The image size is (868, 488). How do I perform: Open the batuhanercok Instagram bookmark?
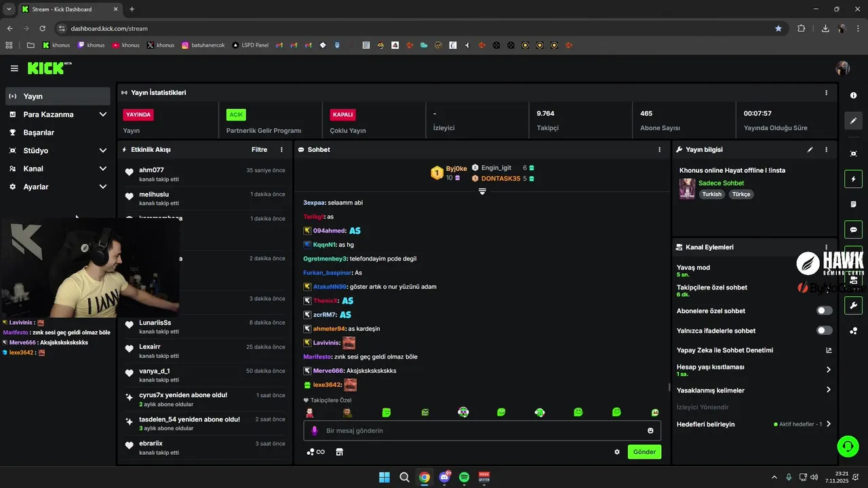click(203, 45)
